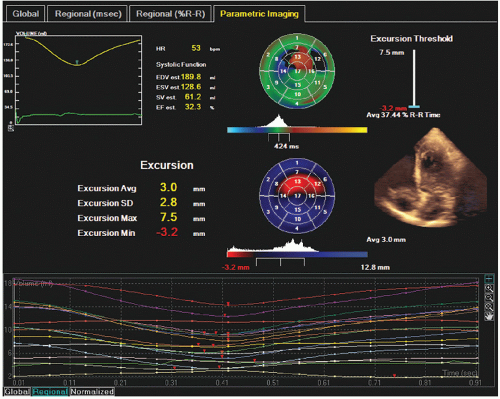Click the Time (sec) axis label

coord(460,373)
